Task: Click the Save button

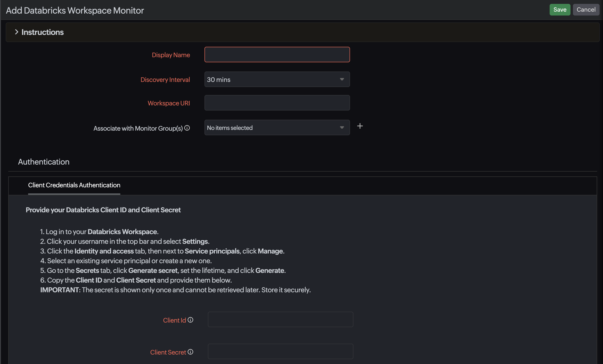Action: point(560,10)
